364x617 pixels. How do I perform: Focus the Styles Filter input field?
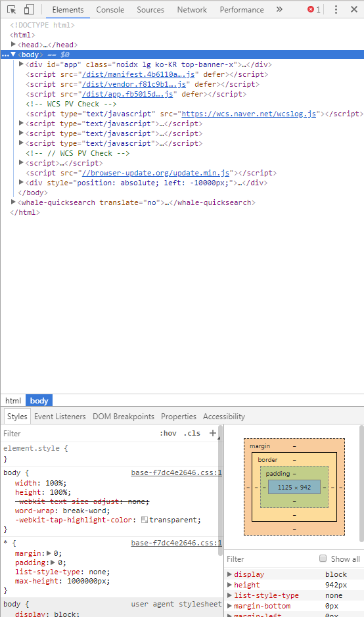click(79, 433)
